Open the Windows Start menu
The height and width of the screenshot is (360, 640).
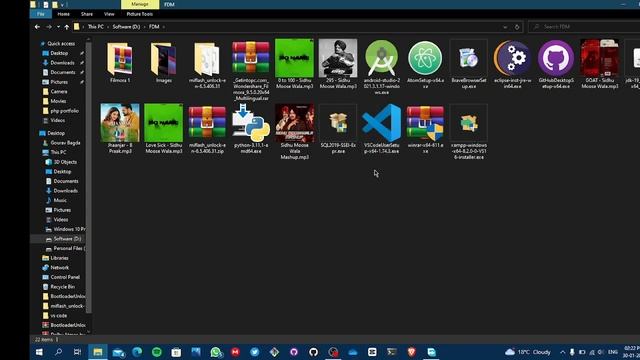[39, 352]
